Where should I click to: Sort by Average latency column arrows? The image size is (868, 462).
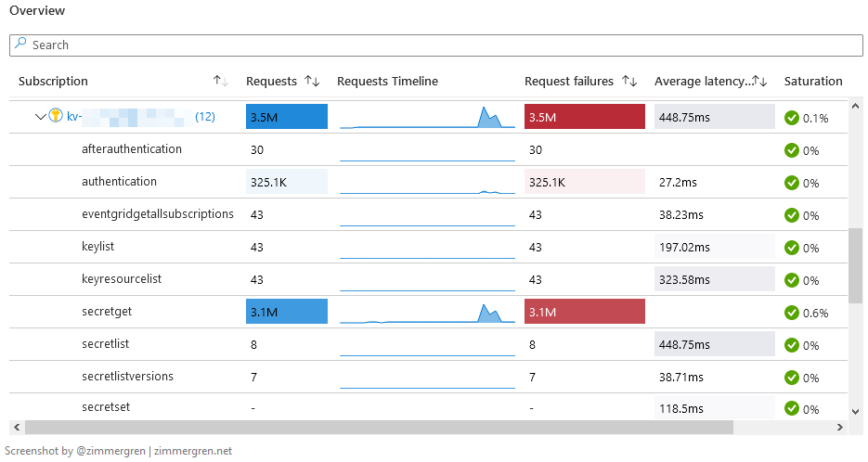pos(759,82)
